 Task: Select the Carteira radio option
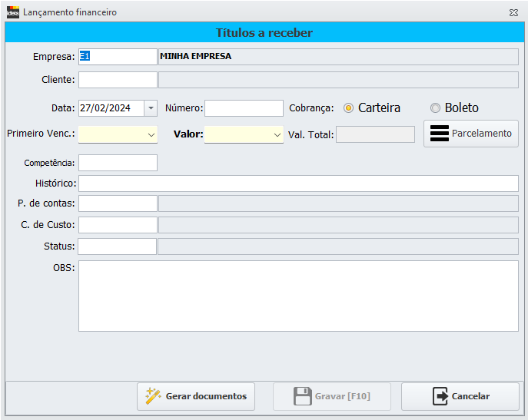pyautogui.click(x=348, y=108)
